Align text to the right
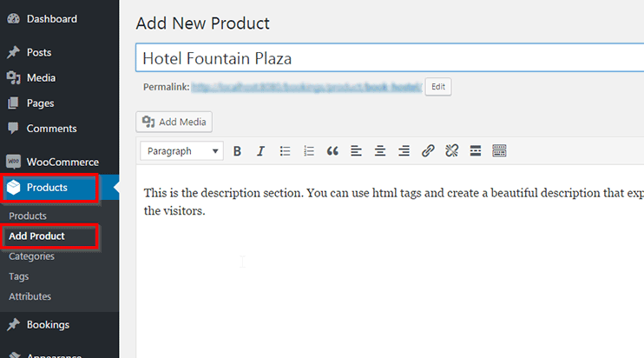This screenshot has height=358, width=644. (404, 151)
